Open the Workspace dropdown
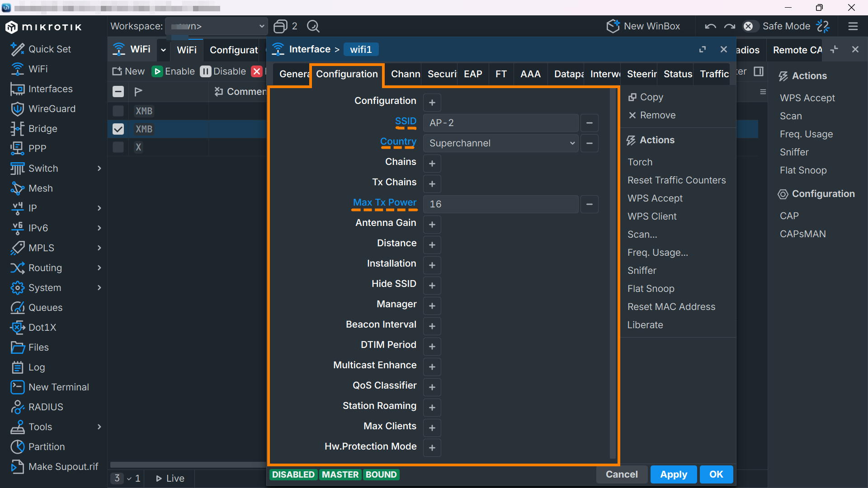 [x=216, y=26]
